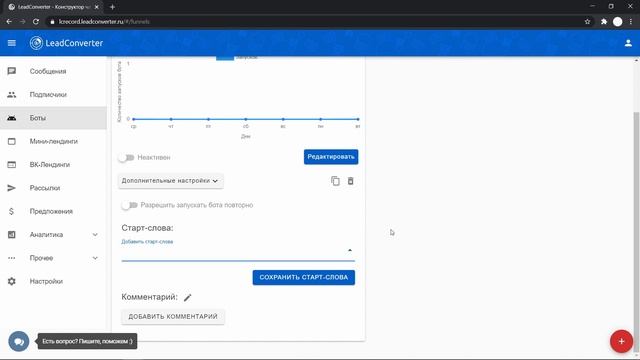Click the Есть вопрос? support tooltip
Image resolution: width=640 pixels, height=360 pixels.
[x=87, y=341]
